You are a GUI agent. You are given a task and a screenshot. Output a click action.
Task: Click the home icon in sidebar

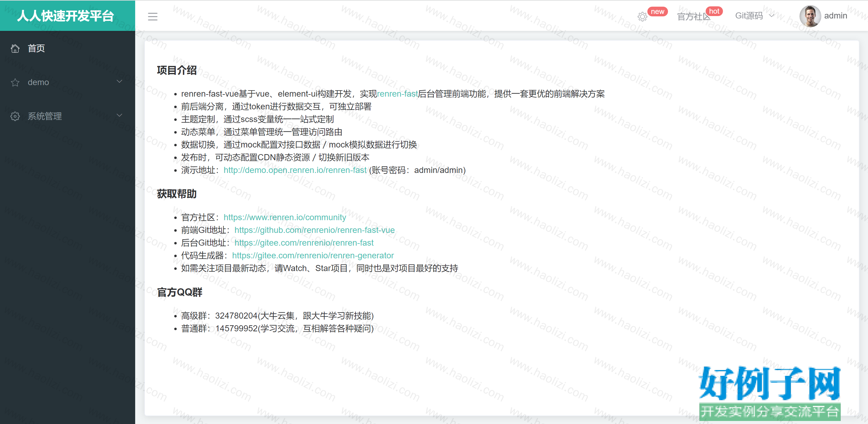coord(15,48)
